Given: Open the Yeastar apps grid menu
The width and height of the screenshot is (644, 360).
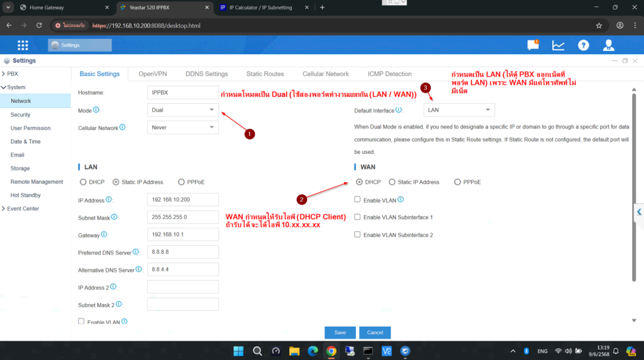Looking at the screenshot, I should [x=23, y=45].
